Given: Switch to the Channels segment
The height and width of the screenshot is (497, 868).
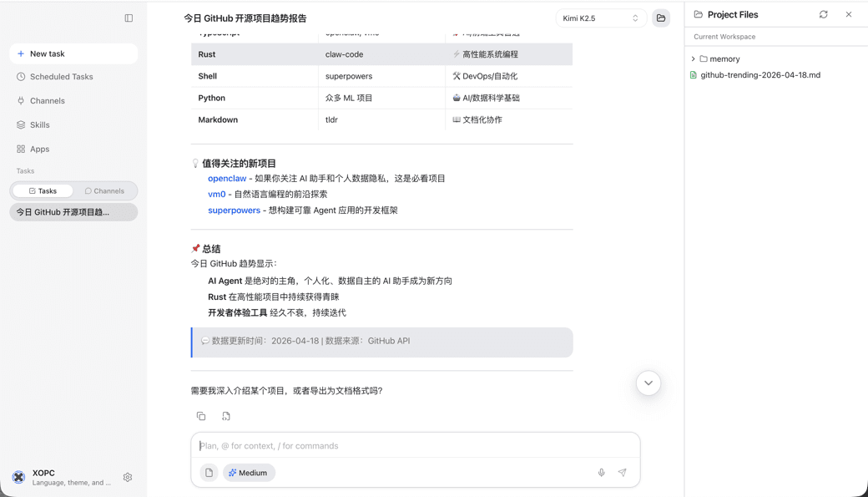Looking at the screenshot, I should pyautogui.click(x=106, y=190).
